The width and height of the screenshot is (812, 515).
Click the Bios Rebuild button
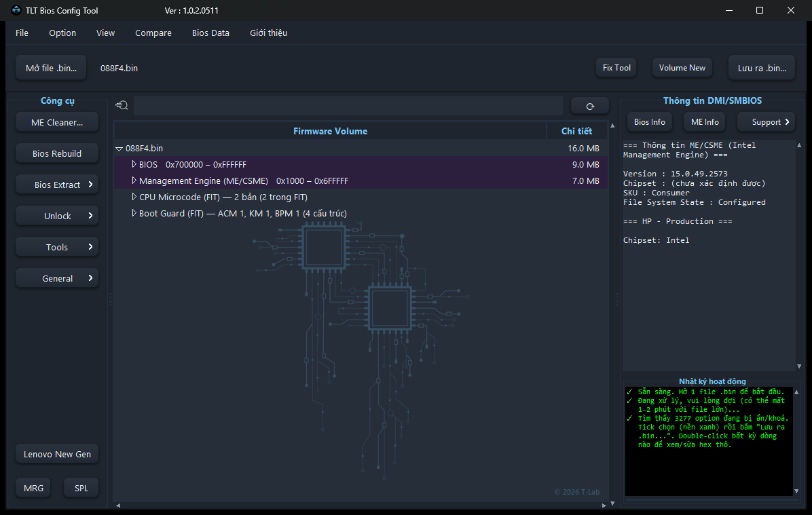coord(57,154)
